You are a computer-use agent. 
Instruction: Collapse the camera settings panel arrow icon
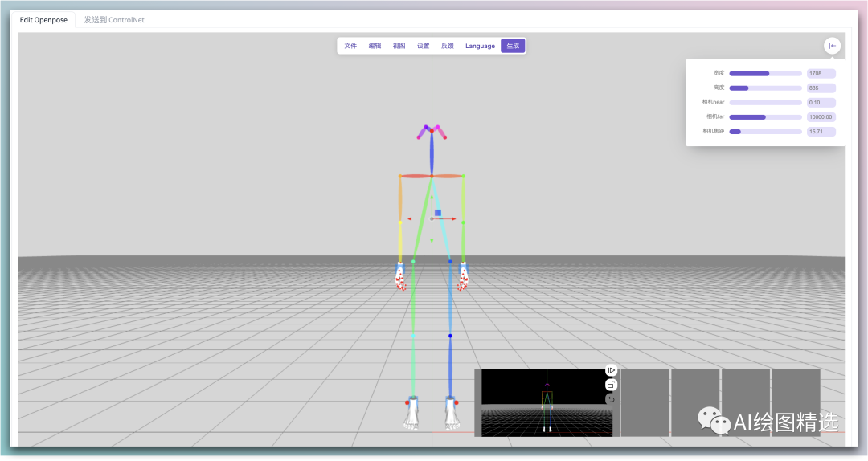(832, 46)
